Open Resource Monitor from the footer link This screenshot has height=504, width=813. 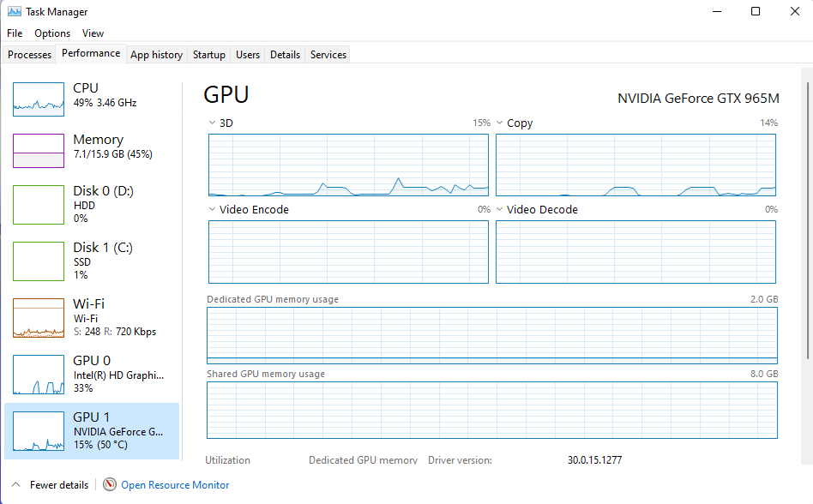(x=174, y=484)
